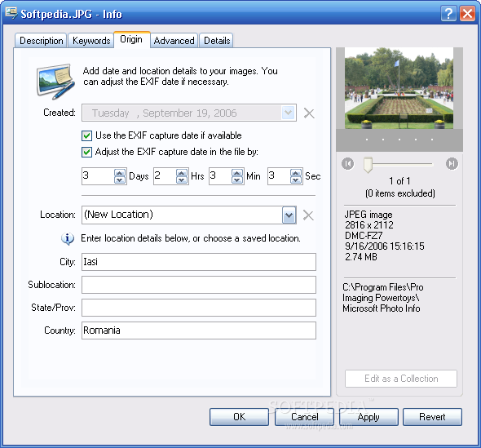481x448 pixels.
Task: Decrease the Min value
Action: (x=236, y=180)
